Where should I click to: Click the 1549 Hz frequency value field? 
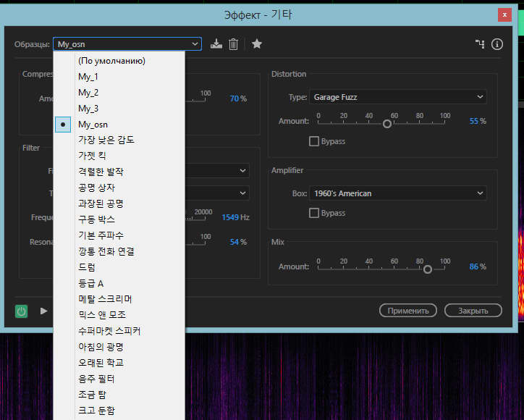click(230, 217)
